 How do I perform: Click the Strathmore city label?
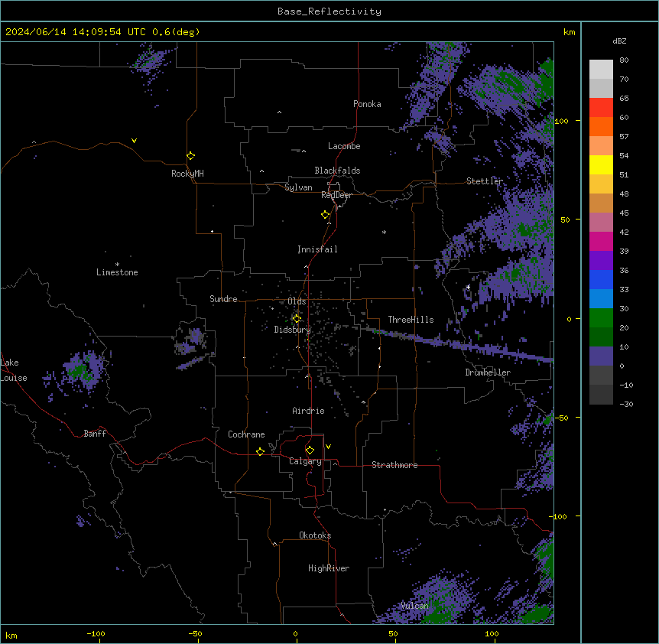(x=394, y=465)
